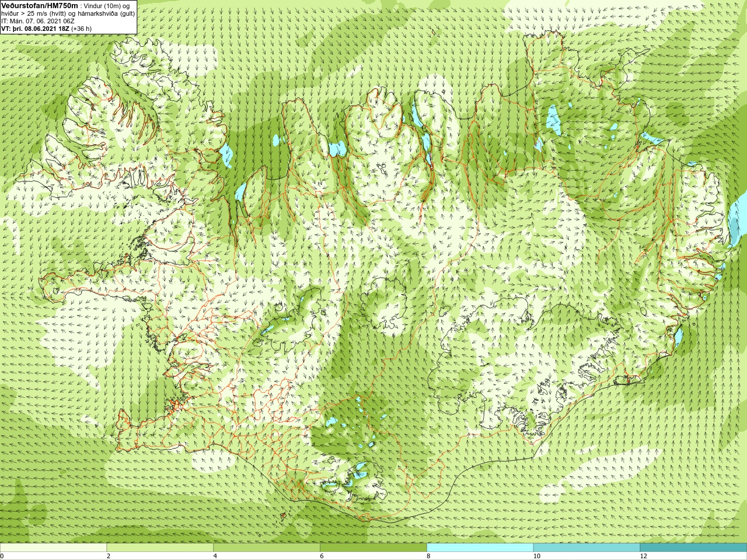Click the light green 2–4 scale swatch

tap(160, 548)
